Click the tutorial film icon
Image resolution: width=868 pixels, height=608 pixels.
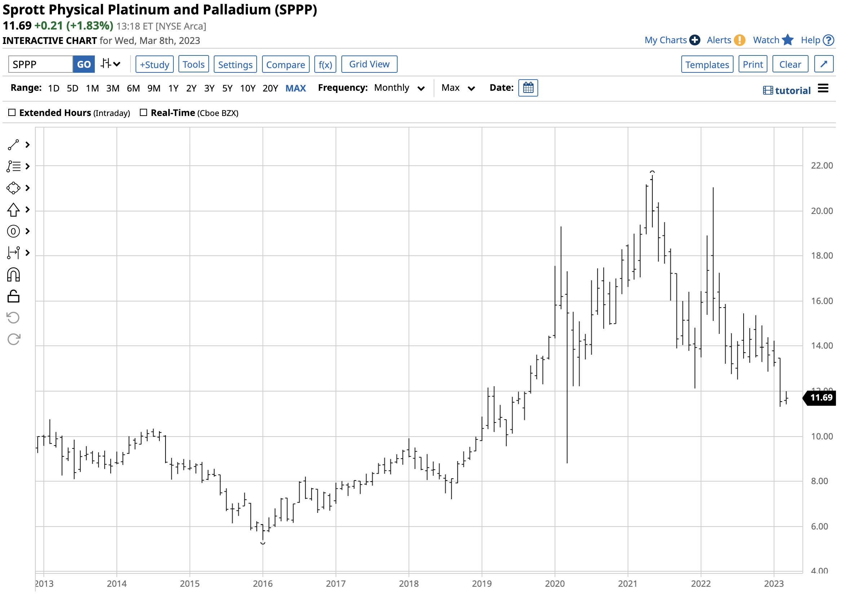pyautogui.click(x=768, y=91)
